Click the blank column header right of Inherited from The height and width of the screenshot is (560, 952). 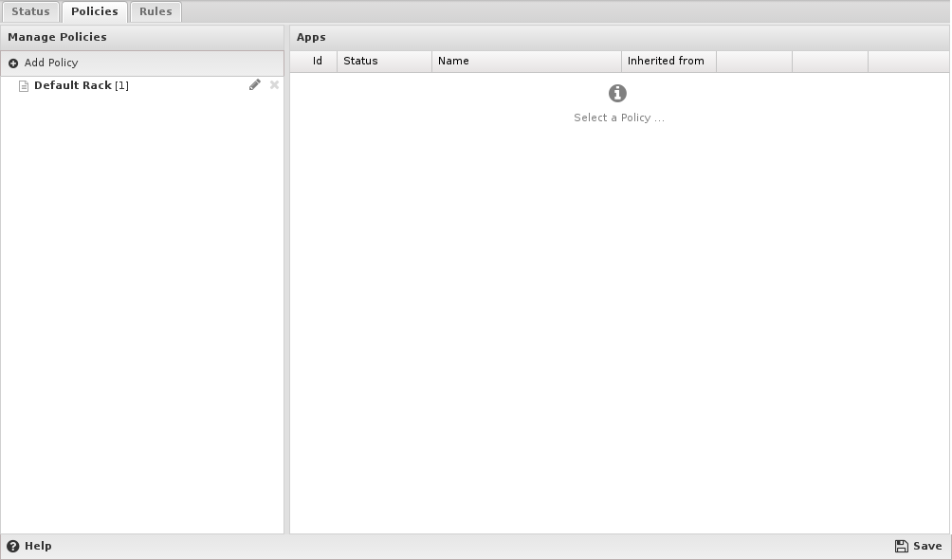(x=754, y=62)
